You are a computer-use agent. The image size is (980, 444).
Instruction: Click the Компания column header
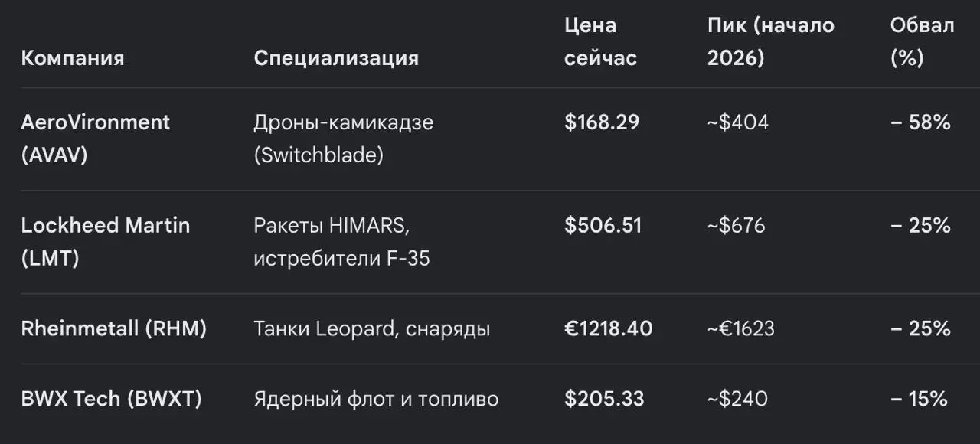(x=73, y=58)
